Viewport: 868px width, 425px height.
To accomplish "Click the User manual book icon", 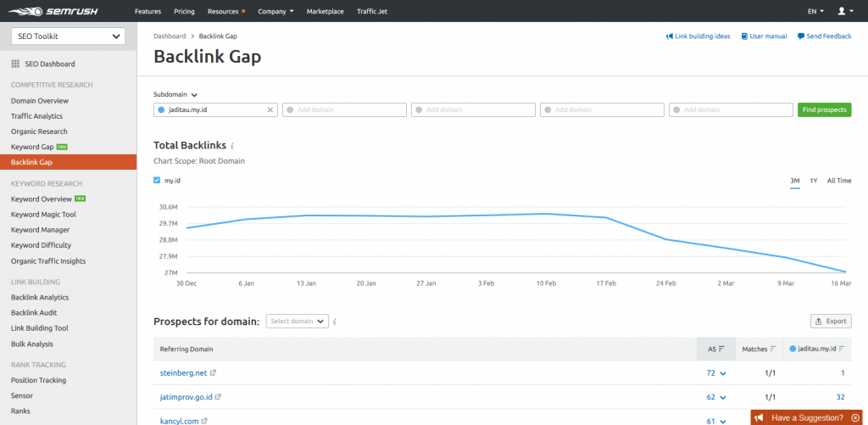I will [744, 36].
